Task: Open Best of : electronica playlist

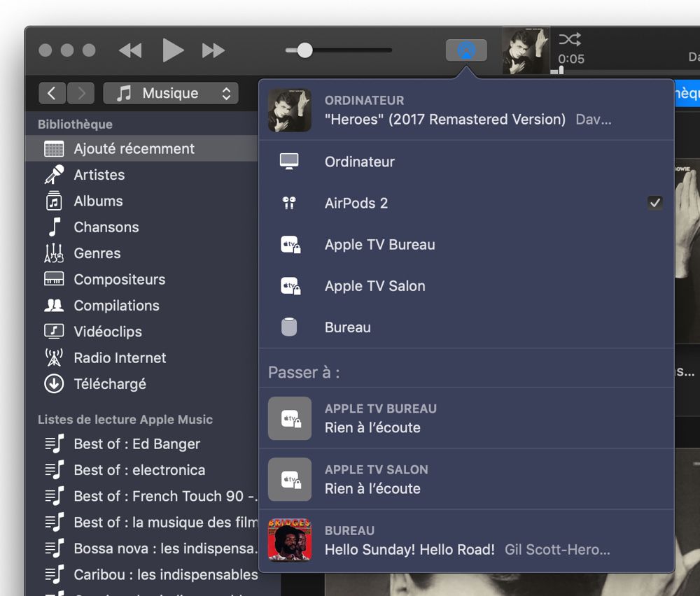Action: 141,470
